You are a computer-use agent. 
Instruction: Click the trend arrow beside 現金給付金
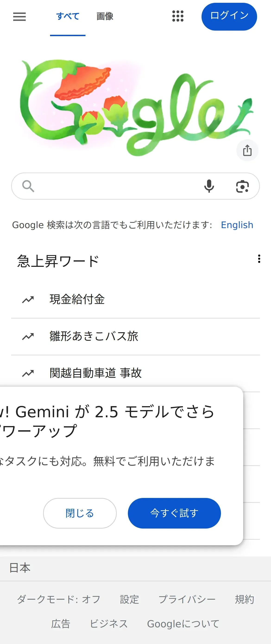[28, 300]
